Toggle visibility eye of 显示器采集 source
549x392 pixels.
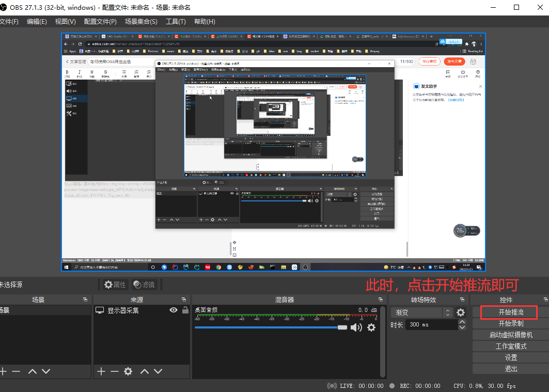tap(174, 310)
